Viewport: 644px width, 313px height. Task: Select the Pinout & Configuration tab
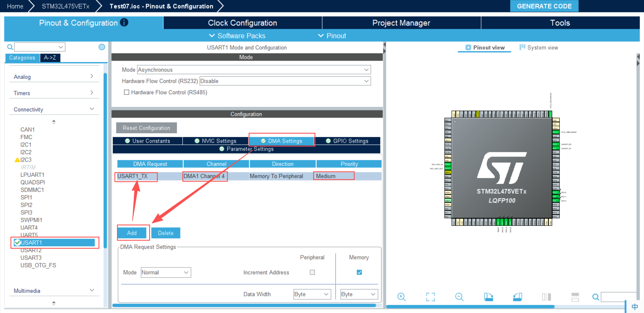pos(84,23)
